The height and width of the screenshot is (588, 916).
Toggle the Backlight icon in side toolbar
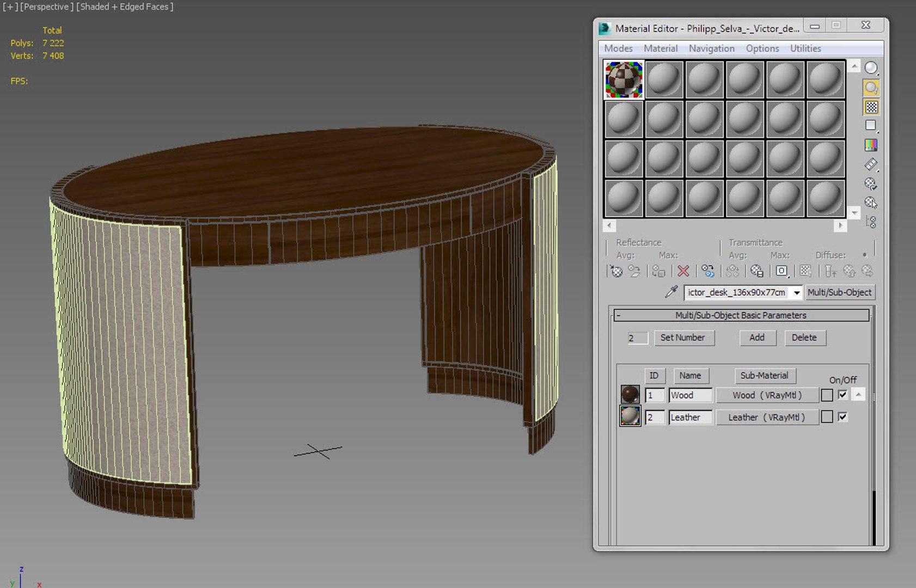click(x=871, y=88)
